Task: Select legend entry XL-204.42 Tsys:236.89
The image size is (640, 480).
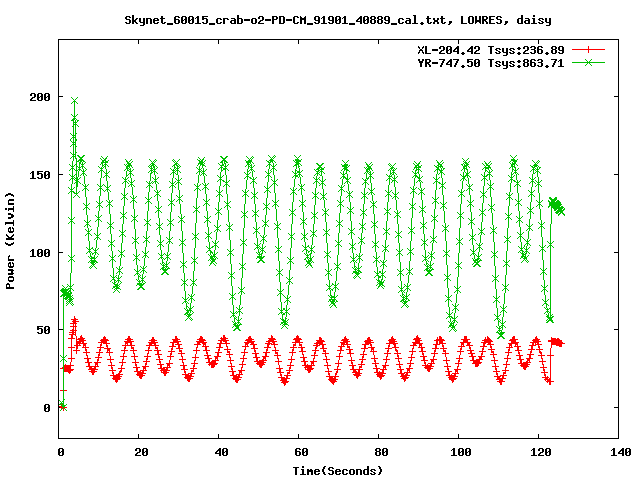Action: click(491, 50)
